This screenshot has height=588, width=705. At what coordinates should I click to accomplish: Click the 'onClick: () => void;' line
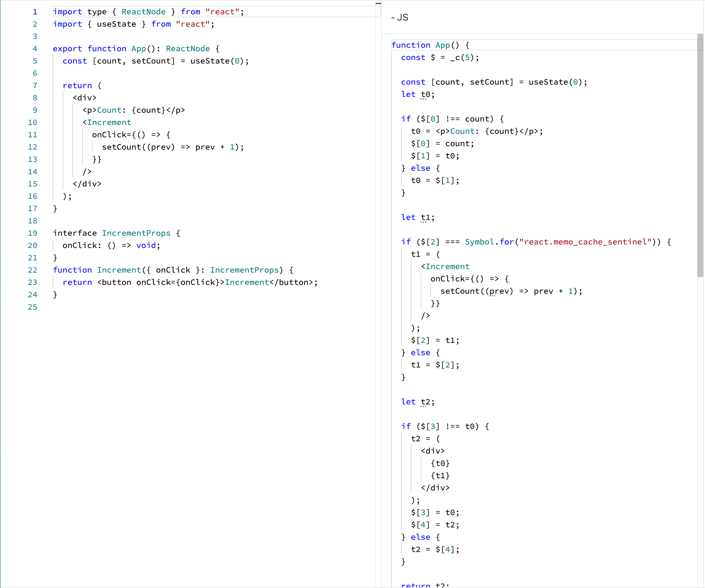[112, 245]
